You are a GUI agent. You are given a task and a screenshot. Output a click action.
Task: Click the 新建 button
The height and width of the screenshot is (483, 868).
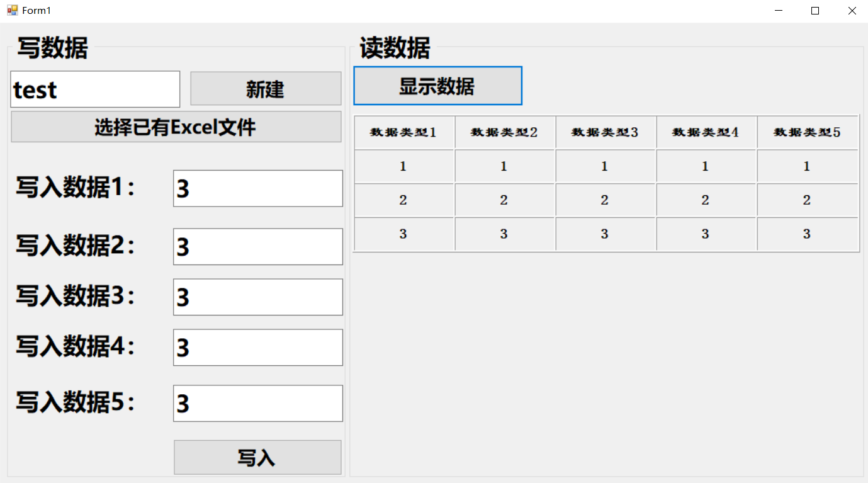pyautogui.click(x=265, y=89)
